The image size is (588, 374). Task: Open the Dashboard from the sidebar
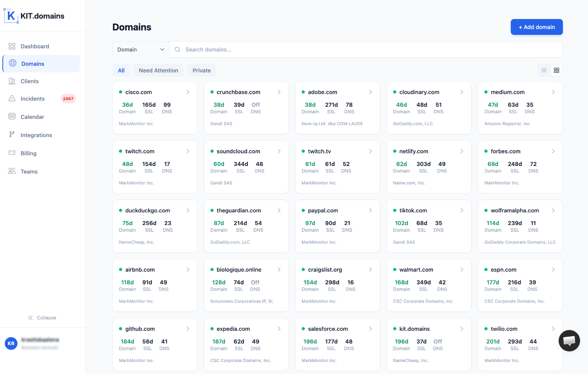(34, 46)
